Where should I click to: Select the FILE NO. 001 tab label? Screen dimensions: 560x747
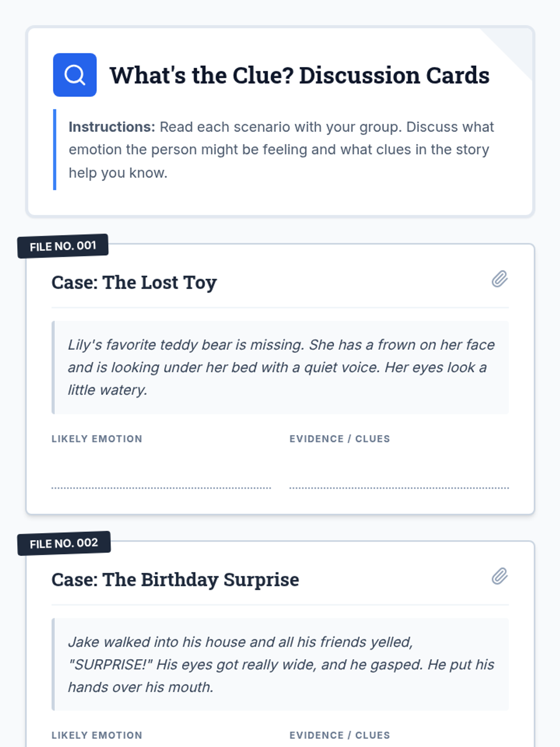coord(63,246)
